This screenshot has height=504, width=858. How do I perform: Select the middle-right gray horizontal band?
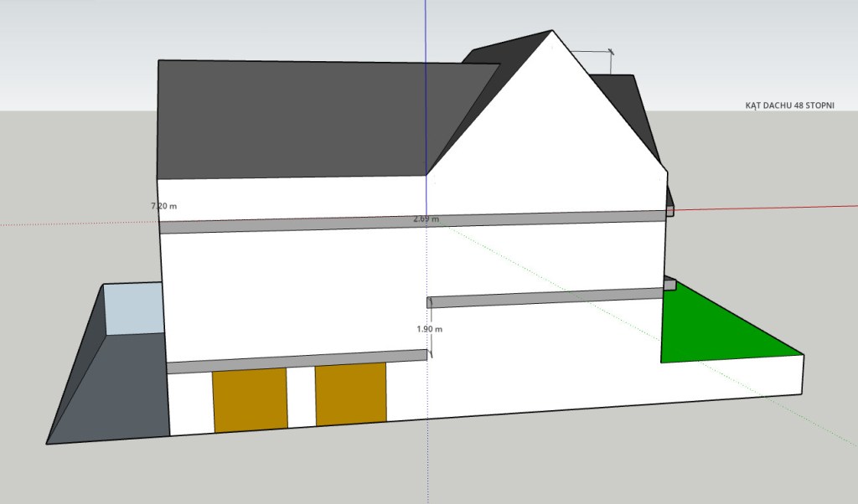[x=545, y=296]
